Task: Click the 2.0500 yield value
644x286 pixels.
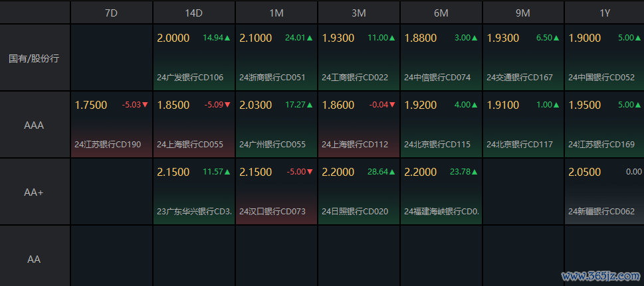Action: (584, 172)
